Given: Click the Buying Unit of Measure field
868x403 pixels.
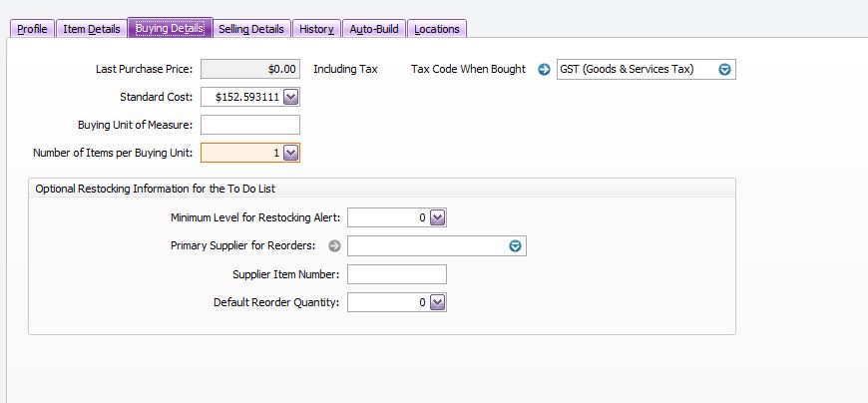Looking at the screenshot, I should [250, 125].
